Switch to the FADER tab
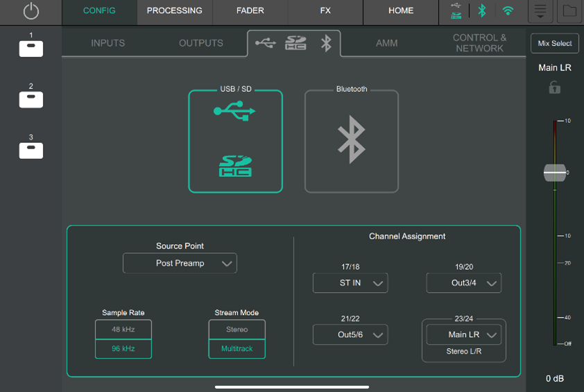 tap(250, 11)
